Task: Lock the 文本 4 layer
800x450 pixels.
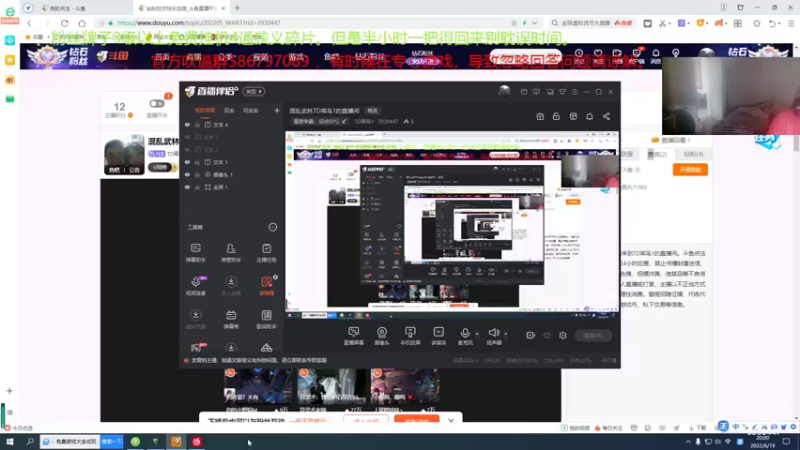Action: 197,124
